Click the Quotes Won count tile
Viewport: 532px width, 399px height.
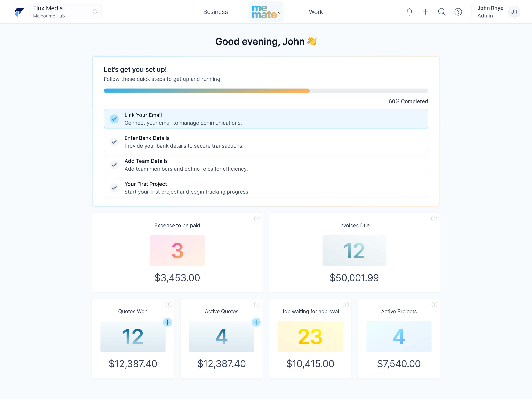[x=133, y=336]
